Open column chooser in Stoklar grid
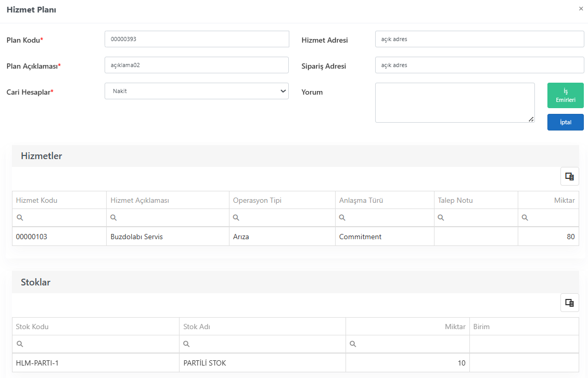 [x=570, y=303]
